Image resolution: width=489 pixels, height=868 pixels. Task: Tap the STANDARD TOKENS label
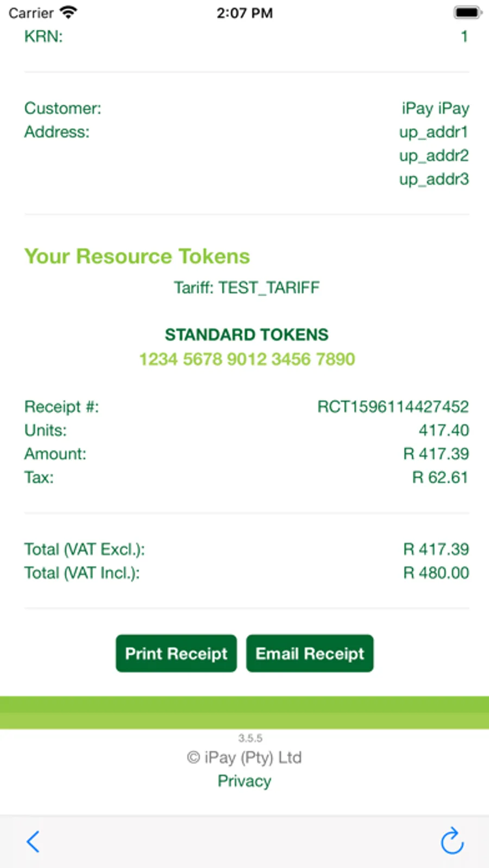click(x=247, y=335)
